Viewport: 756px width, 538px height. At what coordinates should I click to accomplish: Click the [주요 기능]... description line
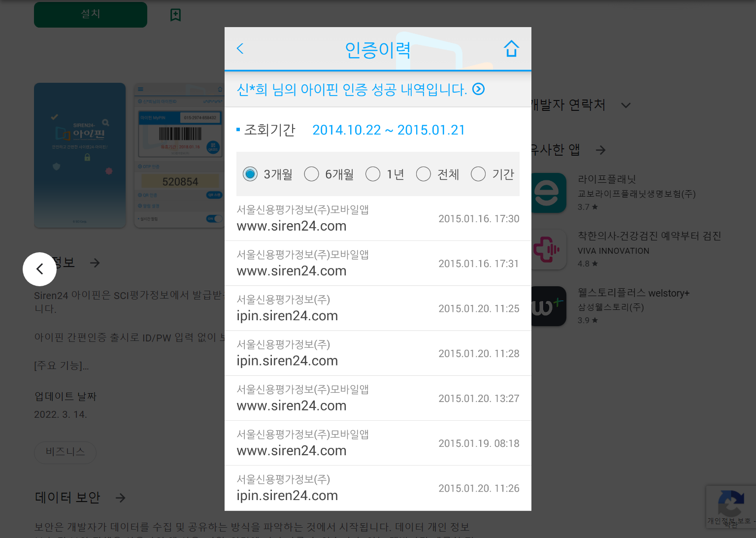point(62,366)
